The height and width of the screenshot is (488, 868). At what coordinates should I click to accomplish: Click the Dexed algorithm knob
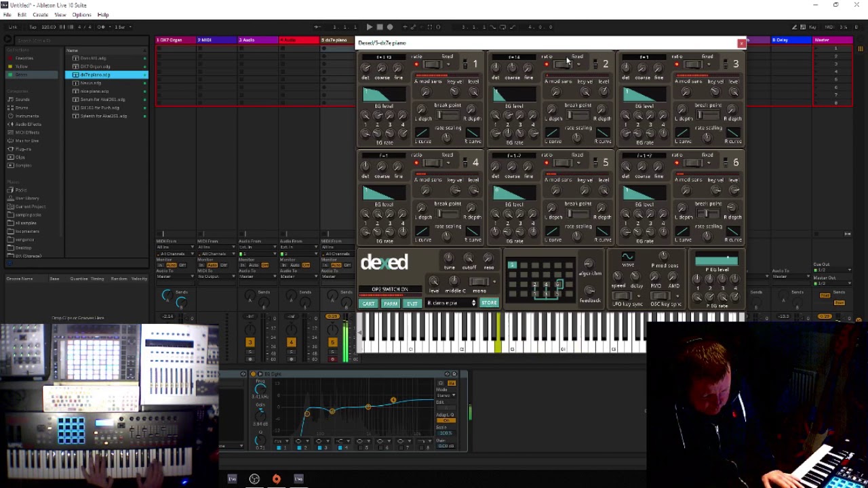[588, 264]
